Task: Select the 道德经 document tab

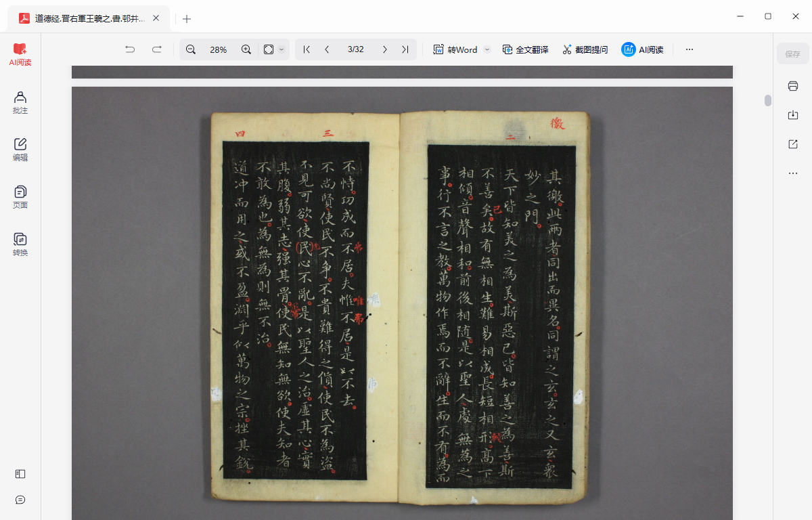Action: (x=89, y=18)
